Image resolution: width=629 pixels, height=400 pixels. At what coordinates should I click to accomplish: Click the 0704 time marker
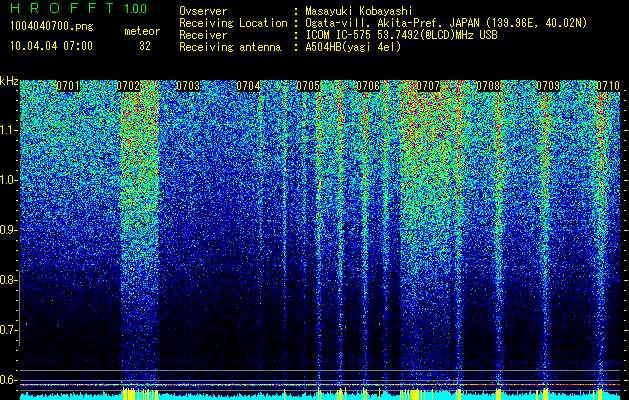248,86
